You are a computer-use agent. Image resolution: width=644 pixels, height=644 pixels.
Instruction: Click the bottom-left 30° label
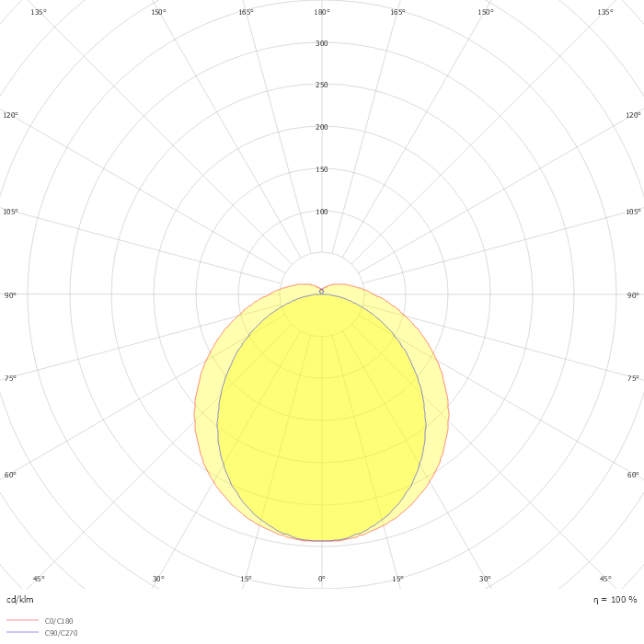point(158,579)
